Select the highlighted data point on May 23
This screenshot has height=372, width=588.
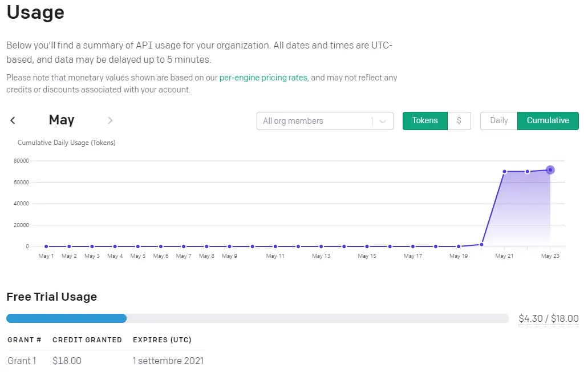(550, 169)
